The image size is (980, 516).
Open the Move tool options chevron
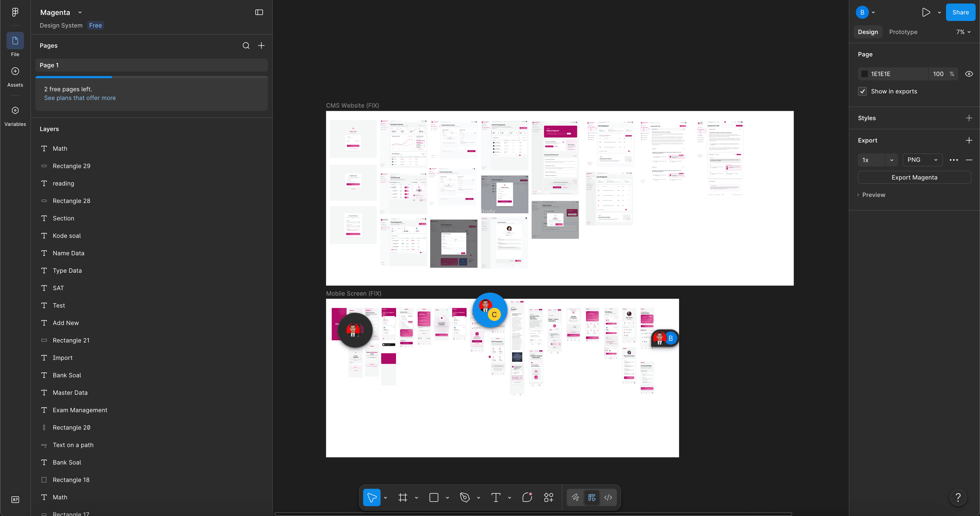pyautogui.click(x=385, y=498)
